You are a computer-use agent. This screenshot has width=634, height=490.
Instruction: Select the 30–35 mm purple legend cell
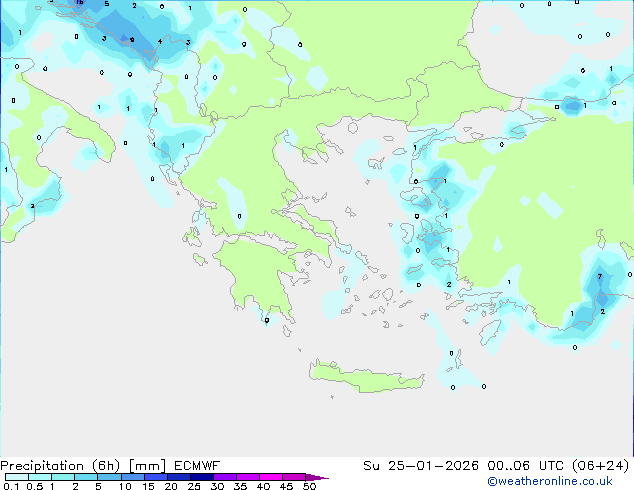tap(225, 477)
